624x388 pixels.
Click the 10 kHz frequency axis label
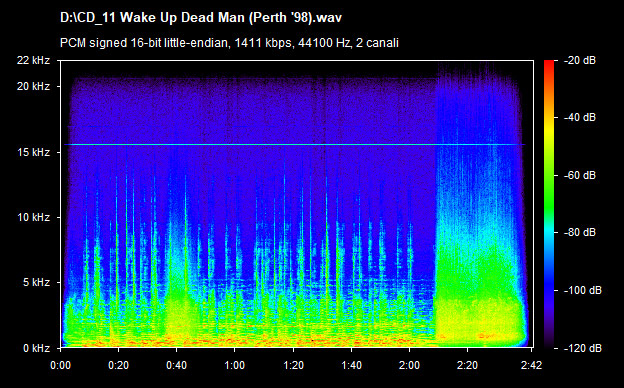[33, 217]
